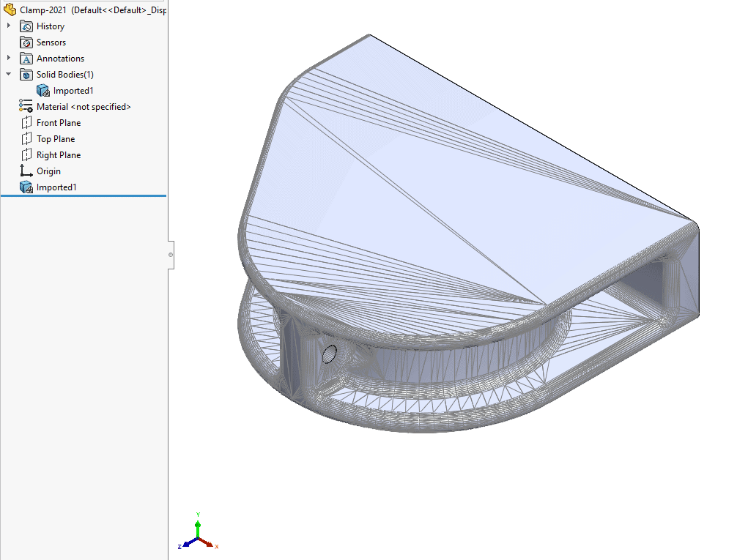The width and height of the screenshot is (748, 560).
Task: Expand the History folder
Action: click(x=7, y=26)
